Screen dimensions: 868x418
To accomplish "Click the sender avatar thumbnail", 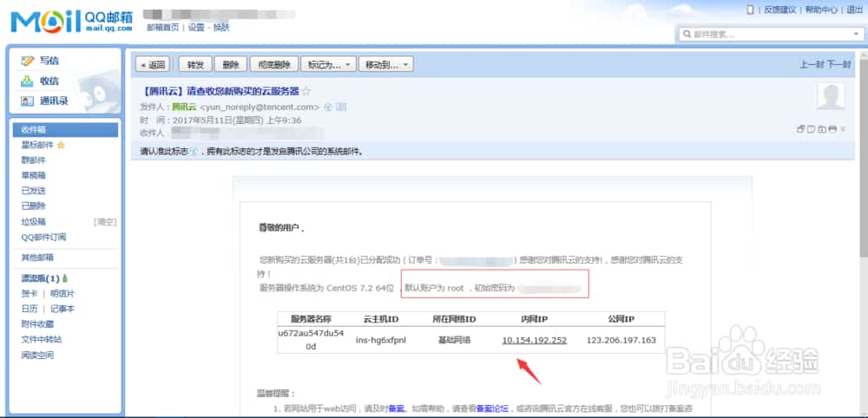I will coord(832,98).
